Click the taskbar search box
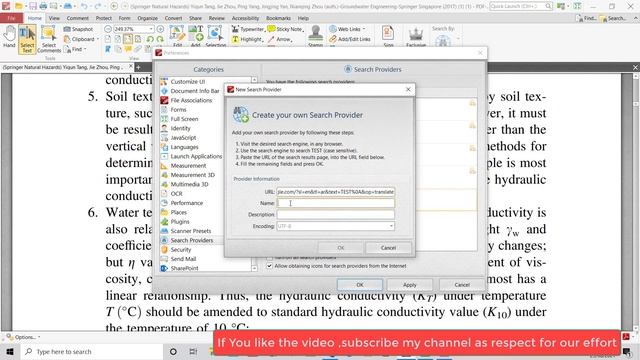The width and height of the screenshot is (640, 360). 92,351
